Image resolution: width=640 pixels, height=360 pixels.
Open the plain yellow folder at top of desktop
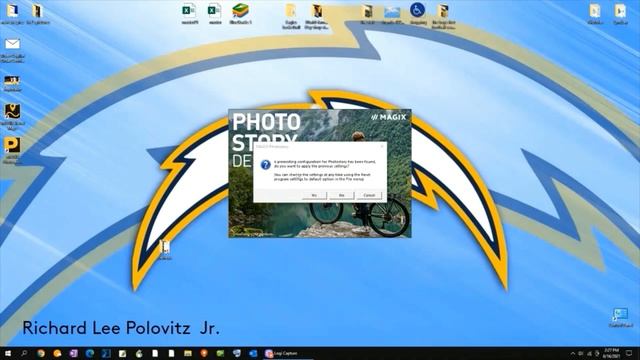(291, 16)
